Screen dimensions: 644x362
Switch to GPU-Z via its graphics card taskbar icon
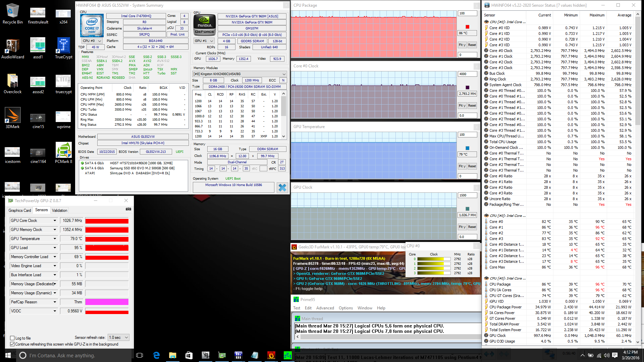(222, 355)
